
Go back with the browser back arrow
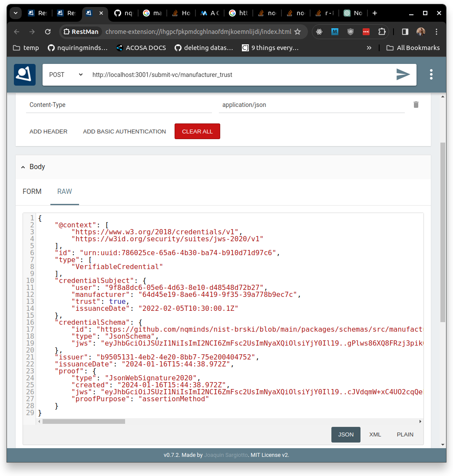pyautogui.click(x=17, y=32)
